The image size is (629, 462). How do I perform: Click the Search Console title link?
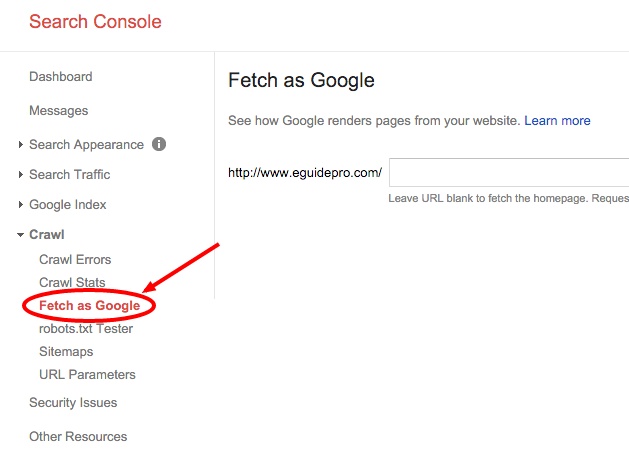(x=95, y=22)
